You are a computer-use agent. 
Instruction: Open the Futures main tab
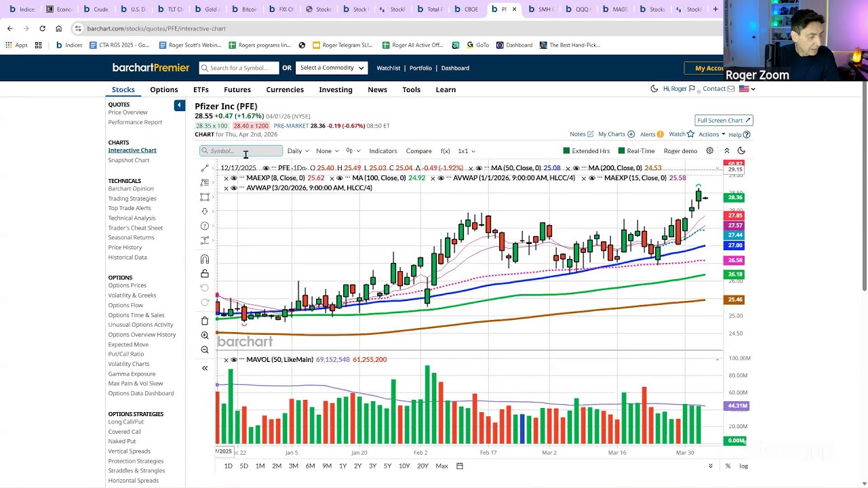click(x=237, y=89)
